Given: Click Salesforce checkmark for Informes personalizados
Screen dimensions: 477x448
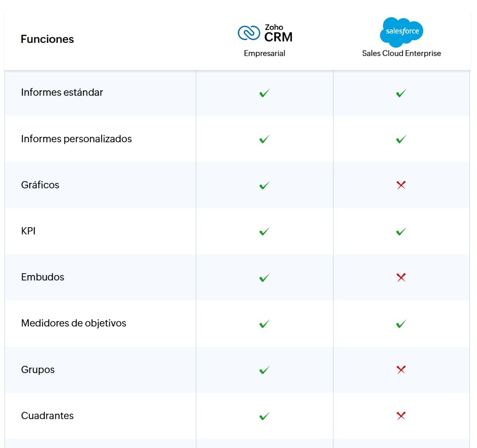Looking at the screenshot, I should (401, 139).
